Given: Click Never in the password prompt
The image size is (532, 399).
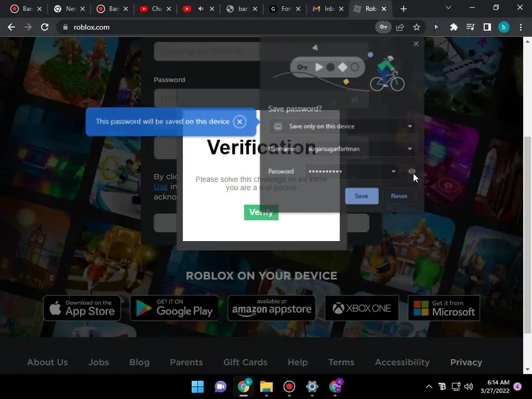Looking at the screenshot, I should tap(399, 196).
